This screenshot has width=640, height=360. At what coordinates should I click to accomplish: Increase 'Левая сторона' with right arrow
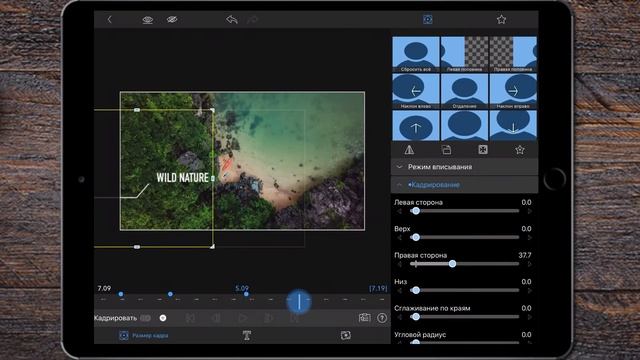[529, 211]
